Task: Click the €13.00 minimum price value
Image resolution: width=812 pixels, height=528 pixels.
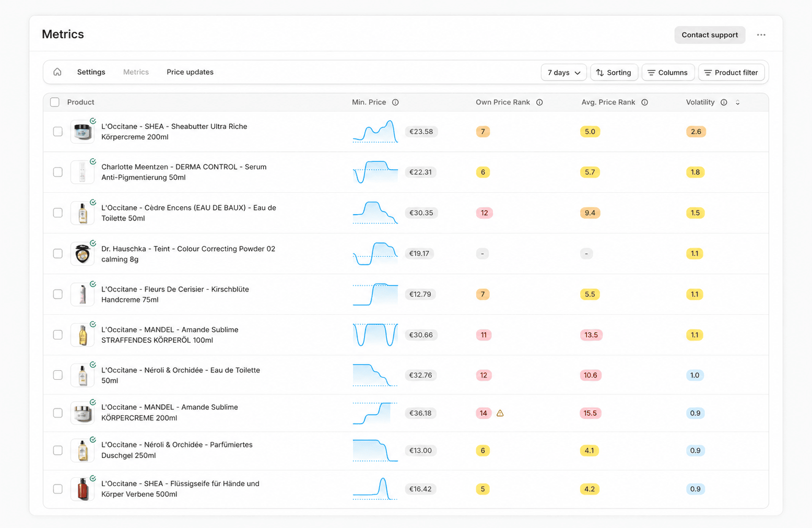Action: click(x=420, y=451)
